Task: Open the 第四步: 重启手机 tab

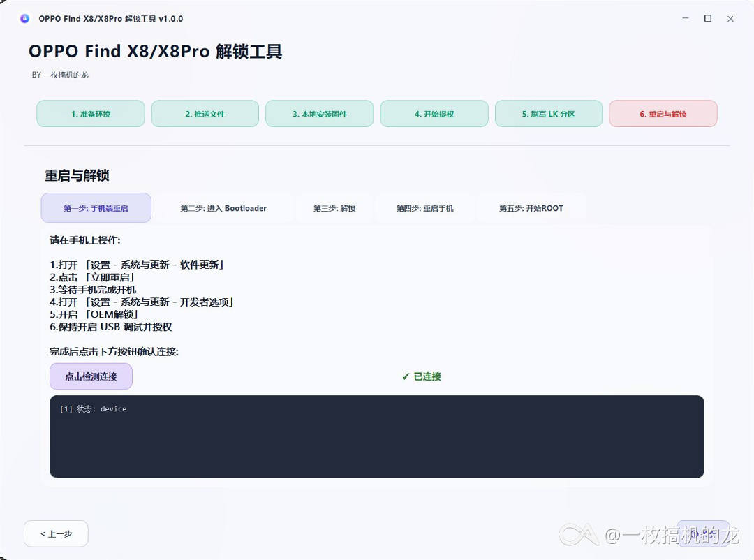Action: click(x=425, y=208)
